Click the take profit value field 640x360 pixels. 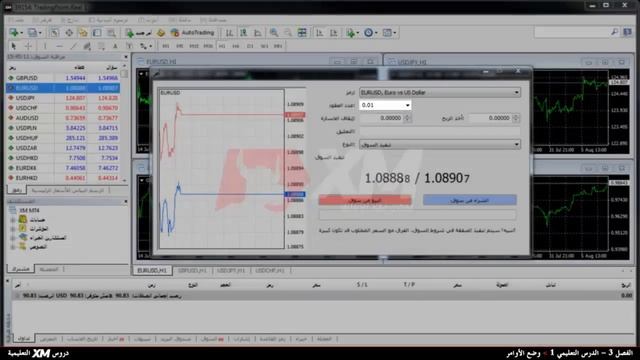pyautogui.click(x=490, y=118)
